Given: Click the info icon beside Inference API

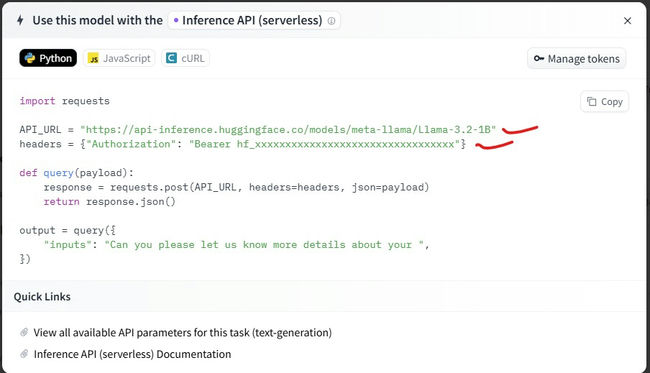Looking at the screenshot, I should (331, 21).
